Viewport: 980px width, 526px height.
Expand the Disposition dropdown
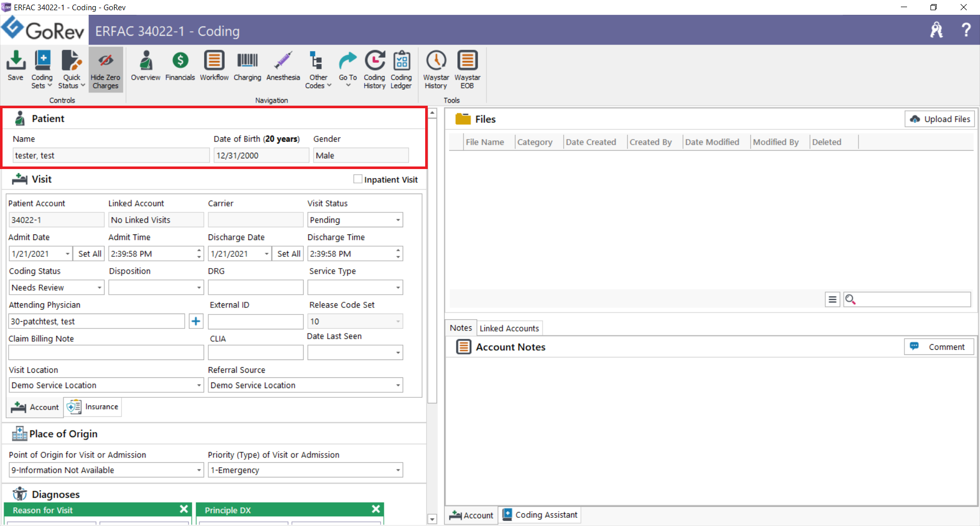pos(199,288)
